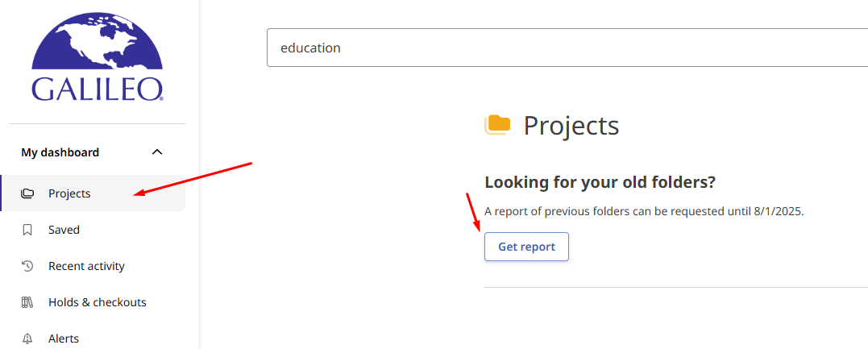Click the GALILEO wordmark text

point(98,89)
